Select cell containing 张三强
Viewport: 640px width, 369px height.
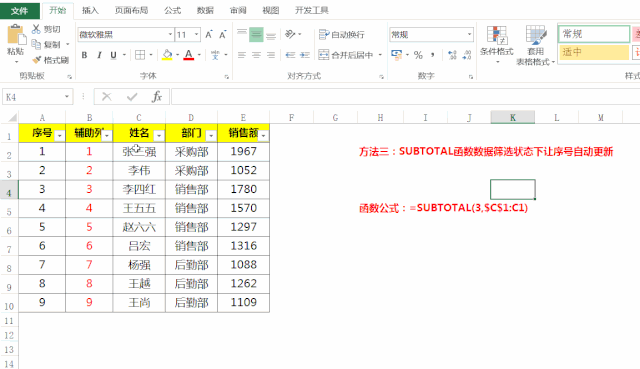(x=139, y=152)
